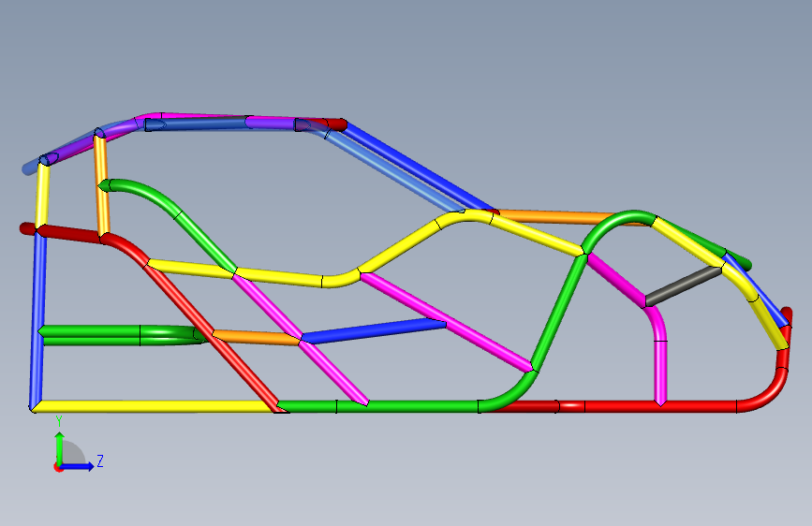This screenshot has width=812, height=526.
Task: Click the Z axis label
Action: click(x=100, y=460)
